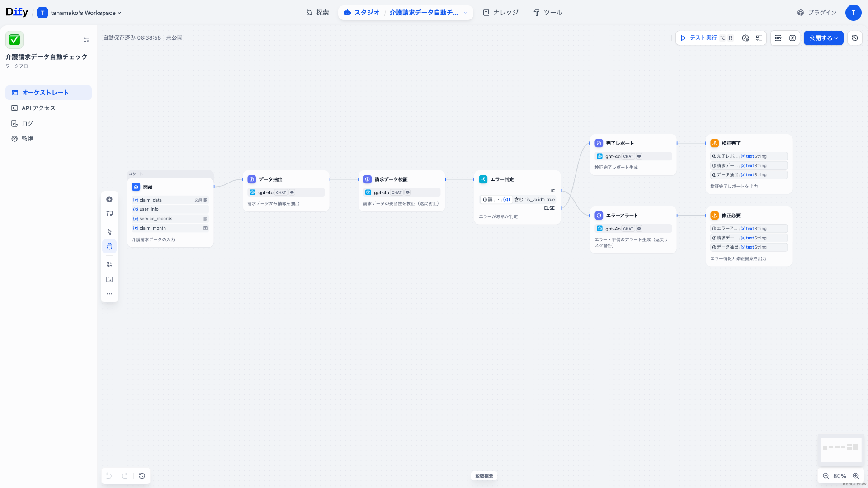Open conversation variables with the (x) icon

tap(793, 38)
